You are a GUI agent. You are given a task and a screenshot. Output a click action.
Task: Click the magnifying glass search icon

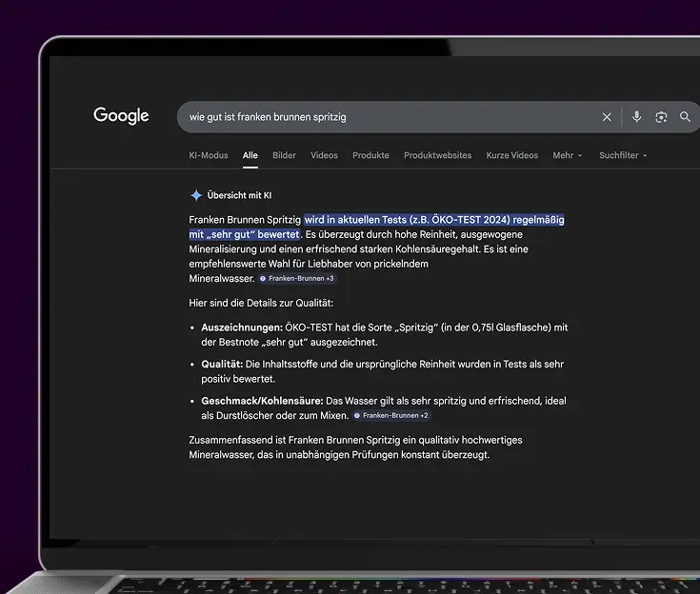point(685,117)
